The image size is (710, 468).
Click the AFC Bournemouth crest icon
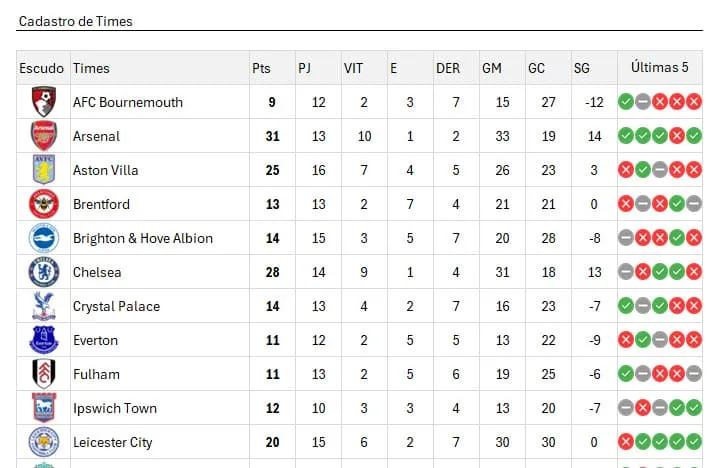click(43, 102)
